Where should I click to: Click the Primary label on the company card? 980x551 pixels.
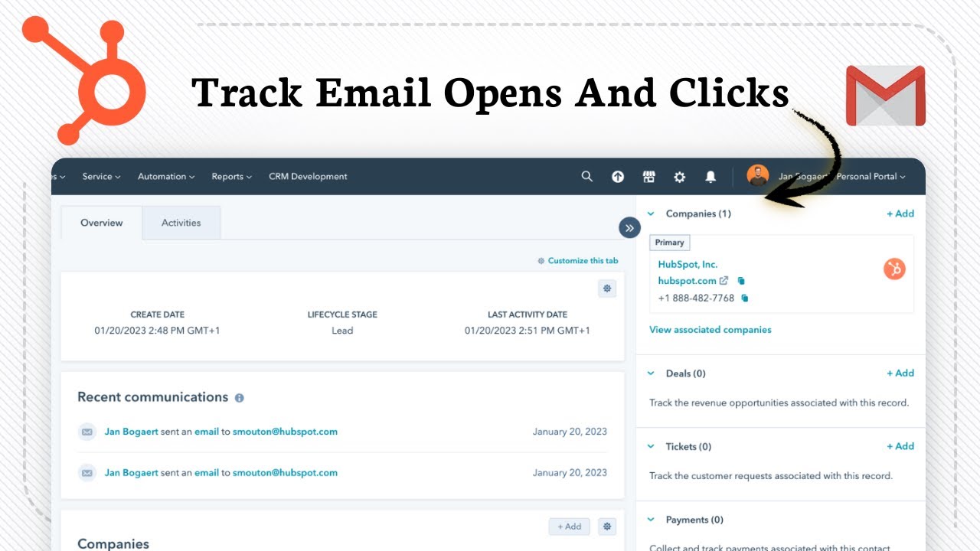tap(669, 243)
